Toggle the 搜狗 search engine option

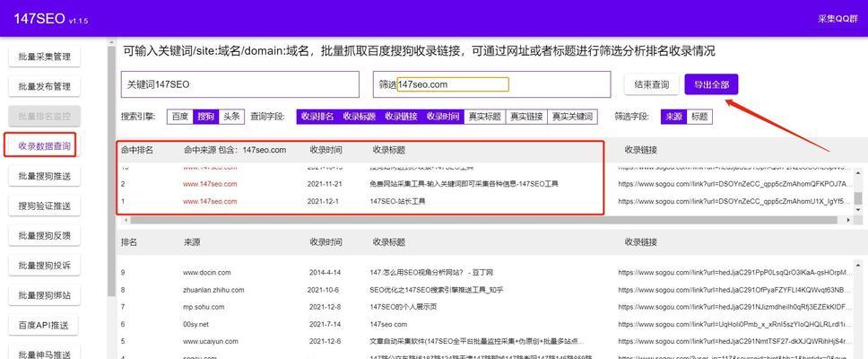pyautogui.click(x=206, y=117)
